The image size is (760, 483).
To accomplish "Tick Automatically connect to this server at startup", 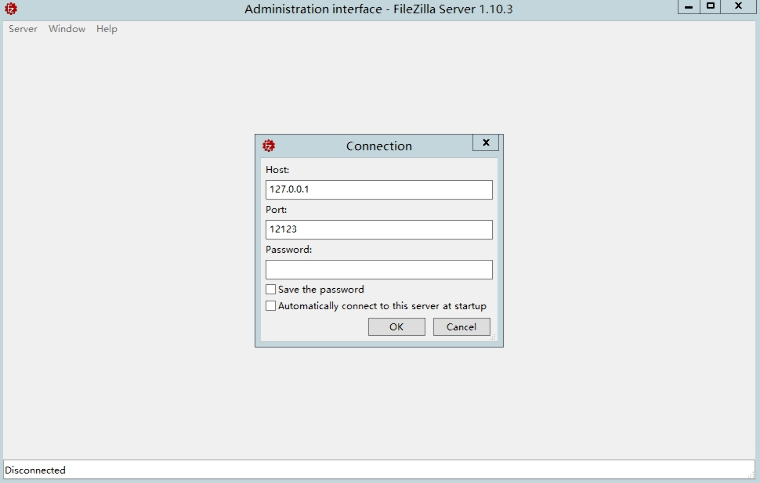I will coord(271,306).
